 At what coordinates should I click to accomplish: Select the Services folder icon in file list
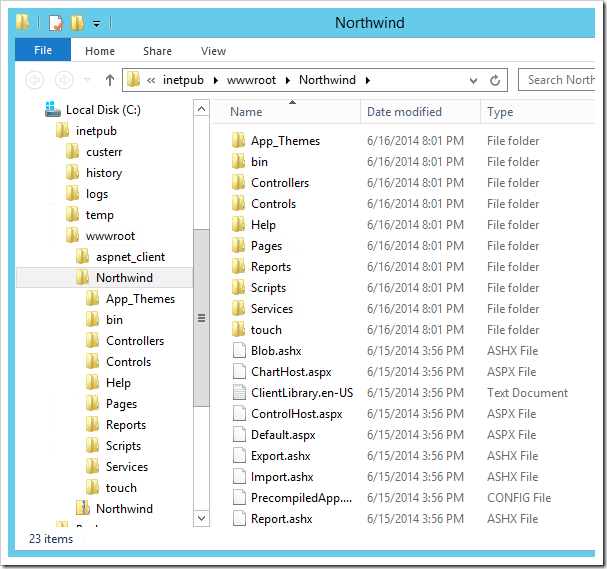click(x=238, y=308)
